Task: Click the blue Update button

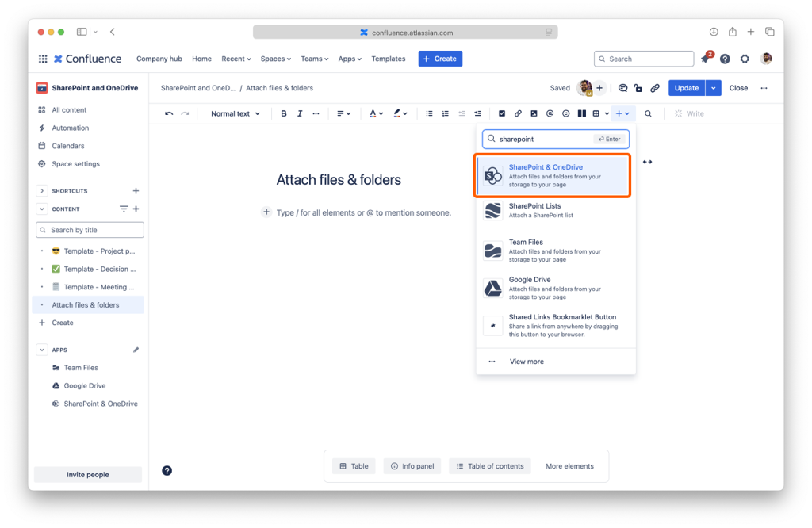Action: [x=686, y=88]
